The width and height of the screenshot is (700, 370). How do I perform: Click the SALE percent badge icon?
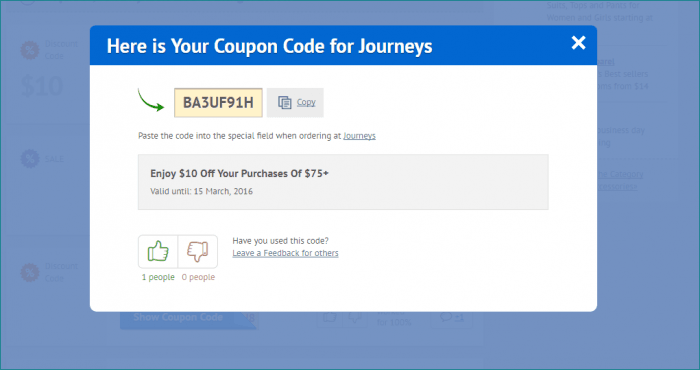click(x=30, y=159)
